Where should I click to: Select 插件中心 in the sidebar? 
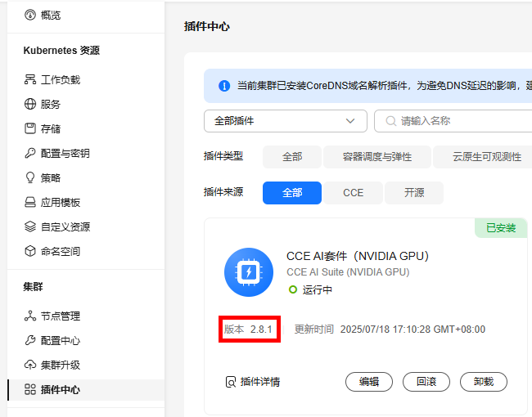(86, 389)
